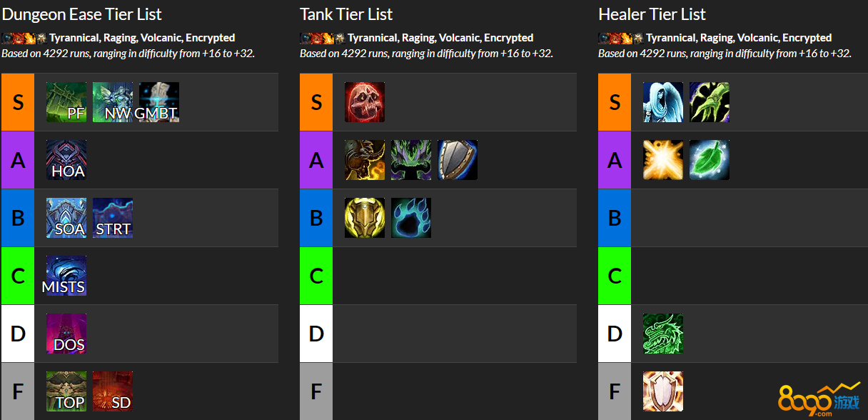Click the PF dungeon icon
Viewport: 868px width, 420px height.
tap(66, 102)
